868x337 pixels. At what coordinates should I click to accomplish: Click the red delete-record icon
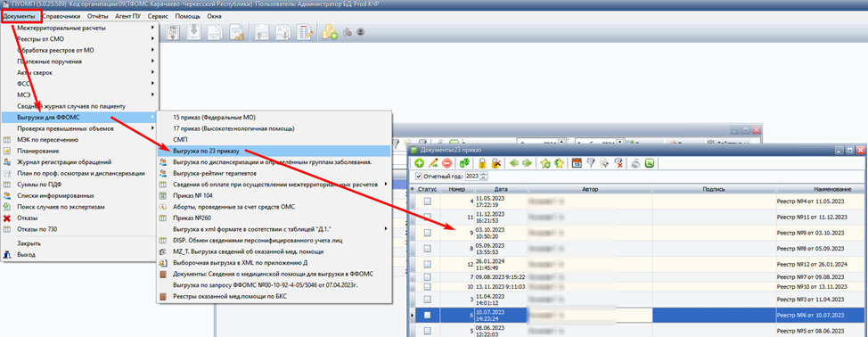pyautogui.click(x=446, y=163)
